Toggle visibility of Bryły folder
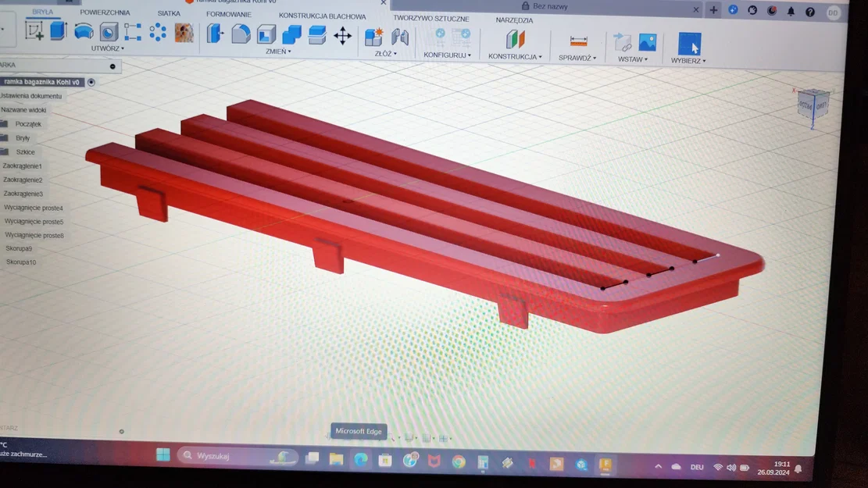The image size is (868, 488). [x=5, y=137]
